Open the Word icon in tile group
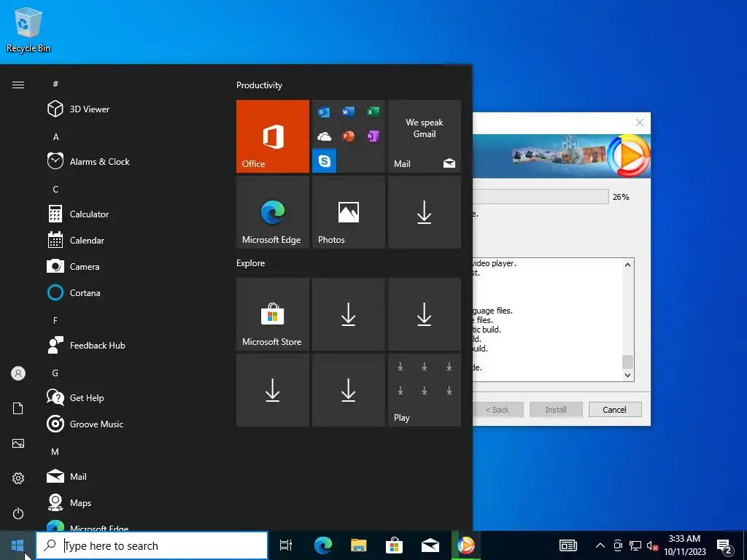Viewport: 747px width, 560px height. pos(348,112)
